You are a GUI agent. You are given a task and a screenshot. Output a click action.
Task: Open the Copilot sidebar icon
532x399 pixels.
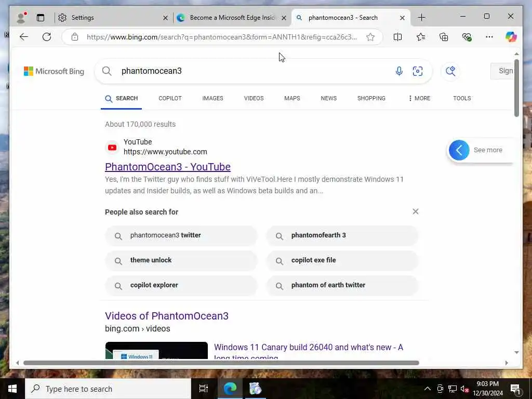pyautogui.click(x=511, y=37)
